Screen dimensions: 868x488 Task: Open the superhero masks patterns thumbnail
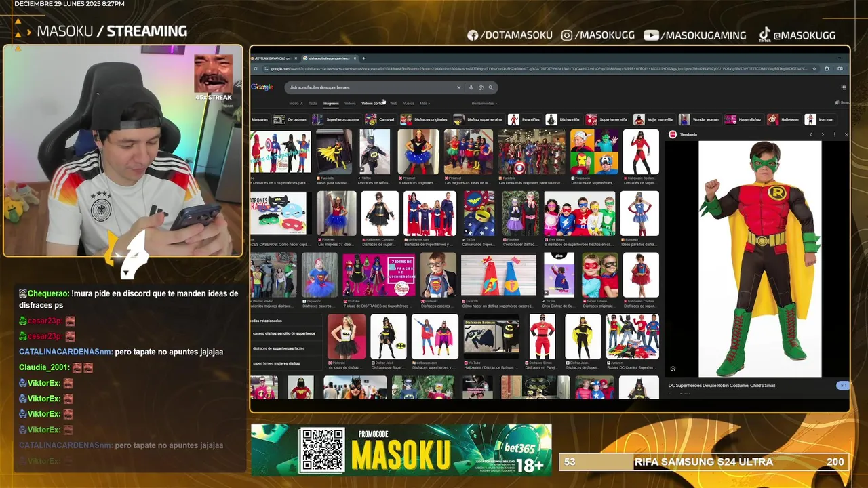pyautogui.click(x=278, y=213)
